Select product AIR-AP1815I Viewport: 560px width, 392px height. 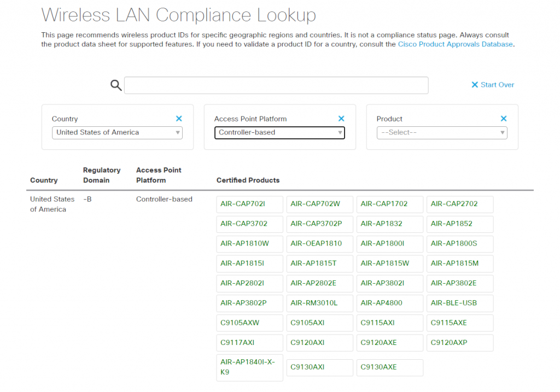(249, 264)
